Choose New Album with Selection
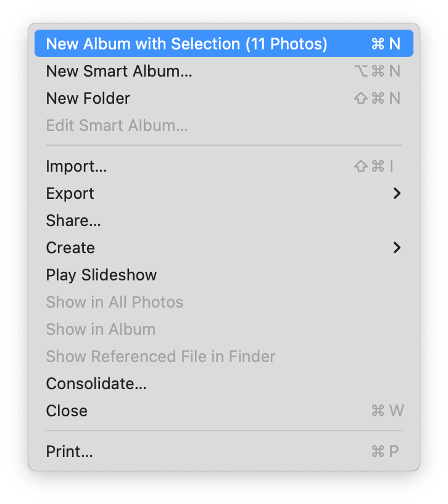Screen dimensions: 448x504 click(186, 44)
